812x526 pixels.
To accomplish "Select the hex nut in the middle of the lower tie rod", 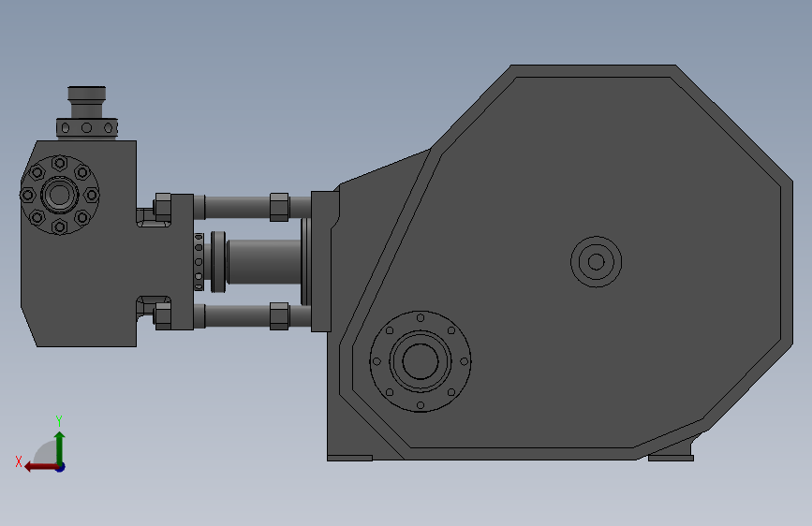I will point(279,316).
